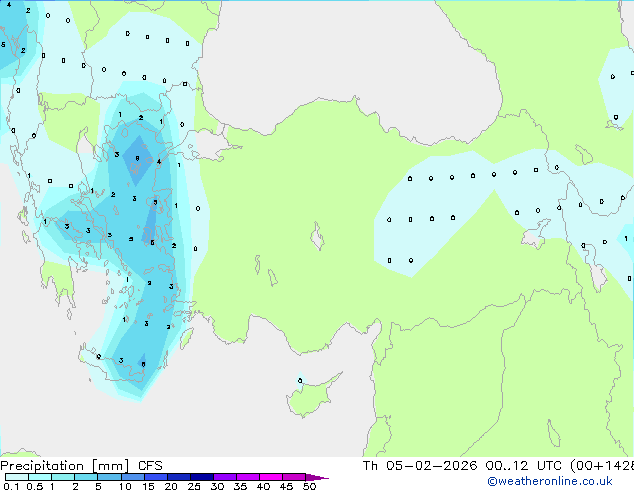
Task: Click the 30–35 mm purple legend swatch
Action: (224, 477)
